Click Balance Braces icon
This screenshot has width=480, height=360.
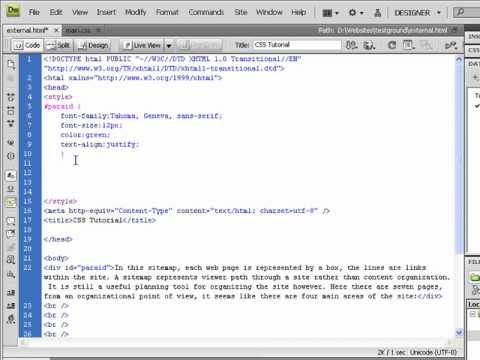coord(11,156)
